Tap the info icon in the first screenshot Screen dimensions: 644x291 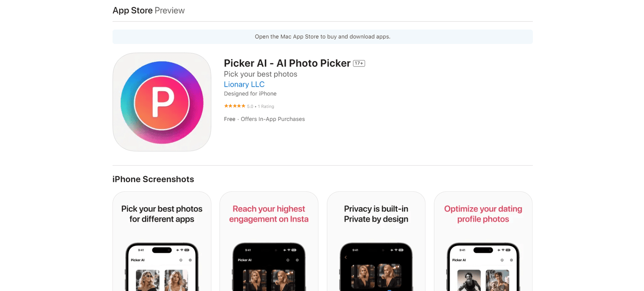tap(181, 260)
